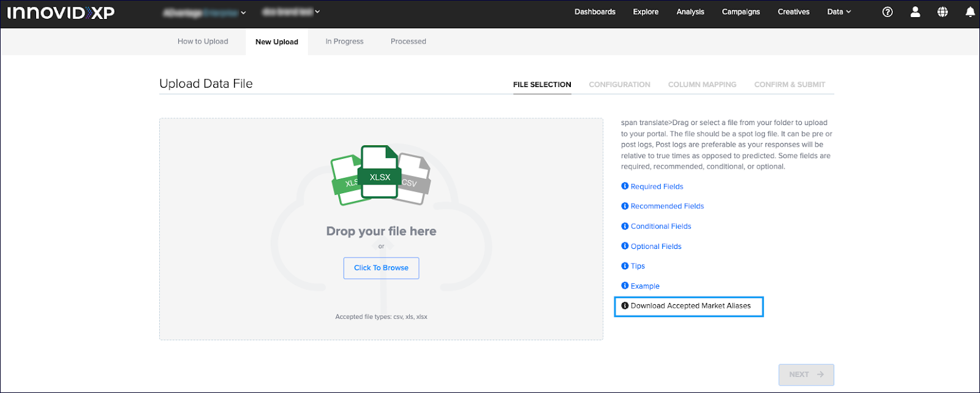The height and width of the screenshot is (393, 980).
Task: Open the How to Upload tab
Action: 203,42
